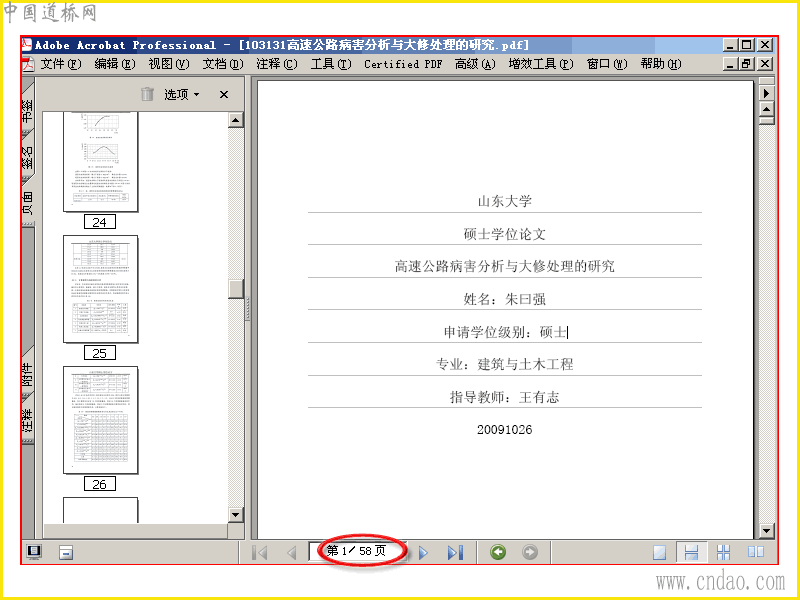Click the next view arrow button
The height and width of the screenshot is (600, 800).
(x=530, y=552)
